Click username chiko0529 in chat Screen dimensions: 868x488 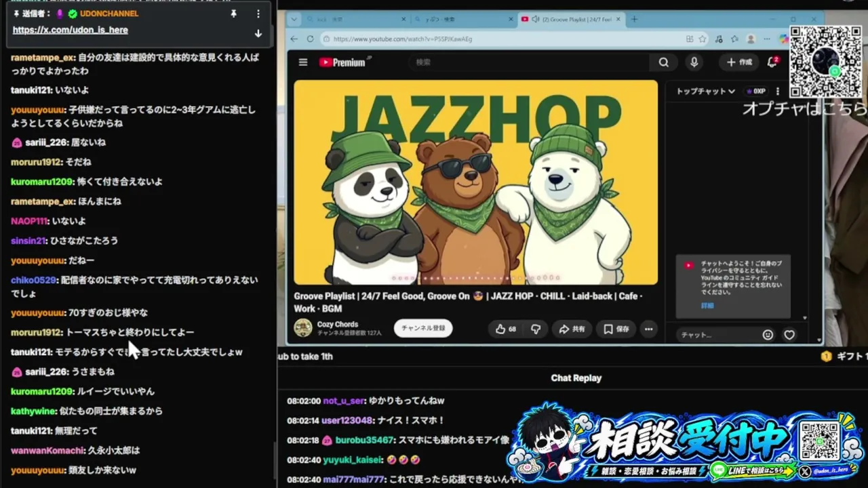point(33,280)
